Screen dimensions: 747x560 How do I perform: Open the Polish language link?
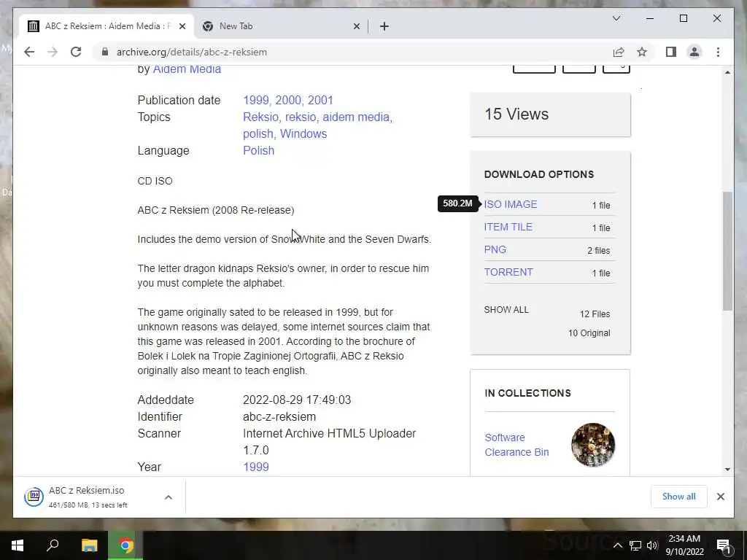[x=259, y=150]
